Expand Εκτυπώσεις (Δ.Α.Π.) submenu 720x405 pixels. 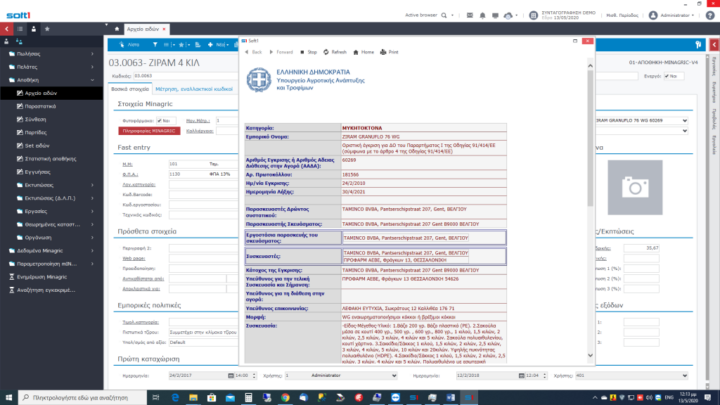tap(51, 198)
